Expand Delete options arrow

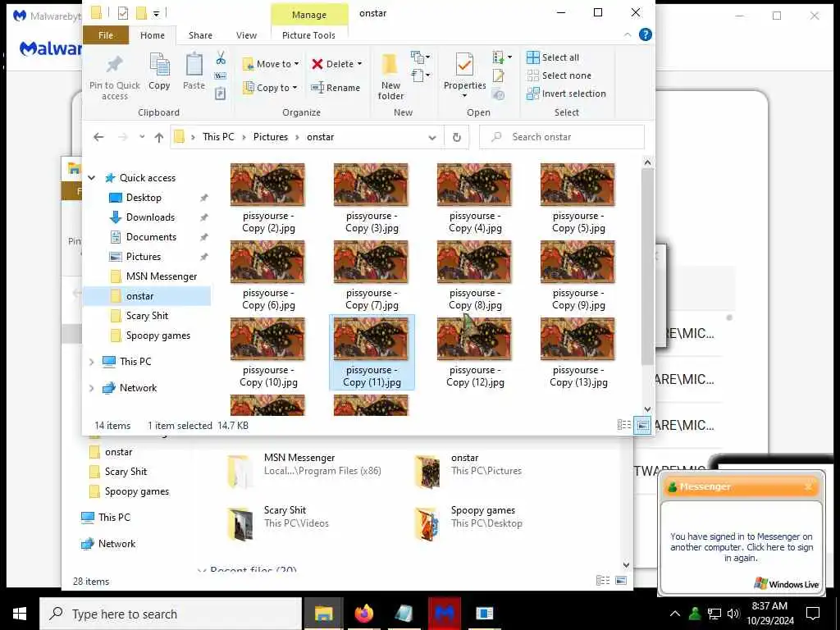pyautogui.click(x=359, y=64)
